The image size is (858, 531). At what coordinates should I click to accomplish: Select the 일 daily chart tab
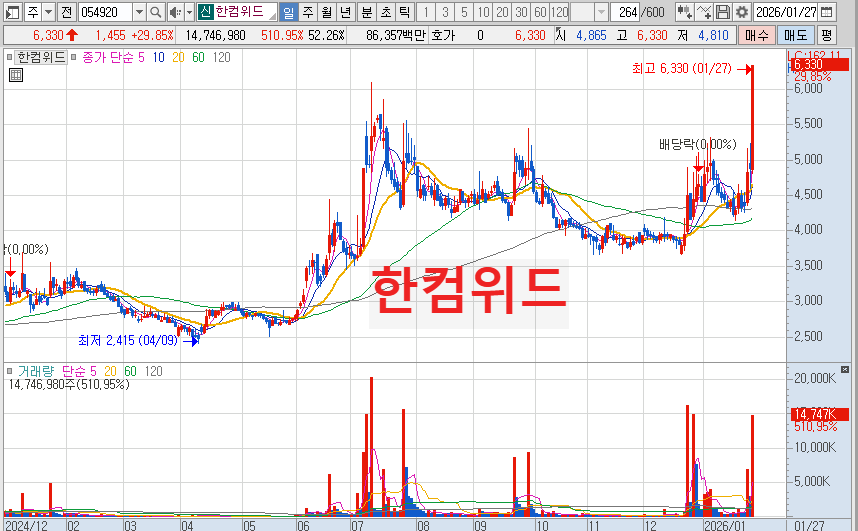(288, 11)
